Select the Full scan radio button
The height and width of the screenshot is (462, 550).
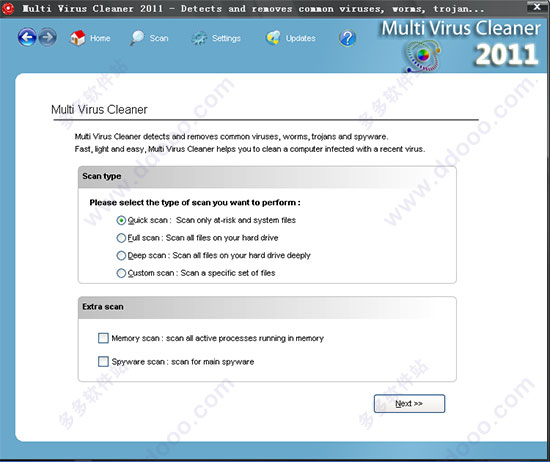tap(121, 238)
